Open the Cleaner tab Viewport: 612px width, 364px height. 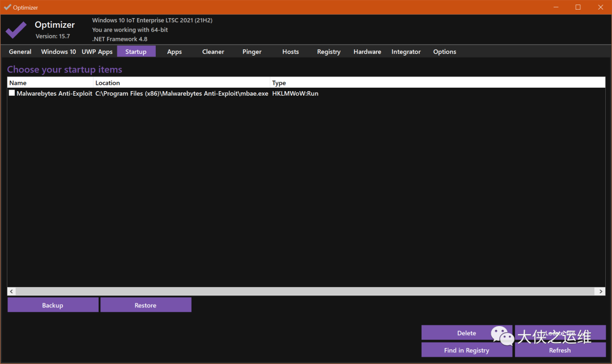(213, 52)
